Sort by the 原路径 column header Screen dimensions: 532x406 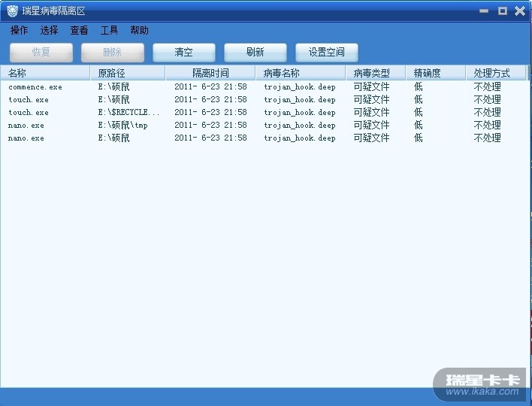tap(128, 73)
